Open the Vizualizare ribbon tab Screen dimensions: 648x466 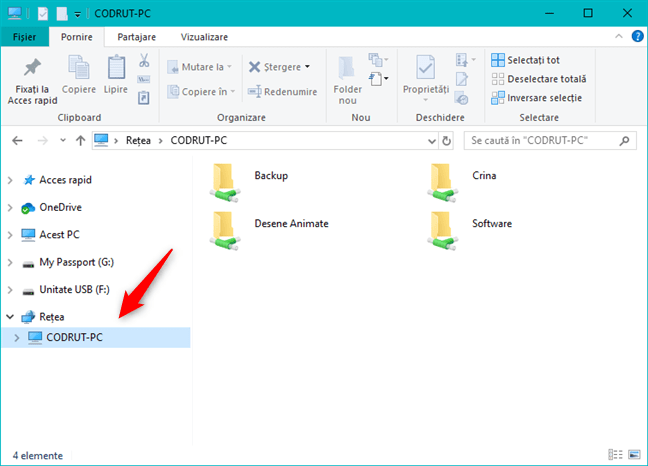tap(204, 37)
